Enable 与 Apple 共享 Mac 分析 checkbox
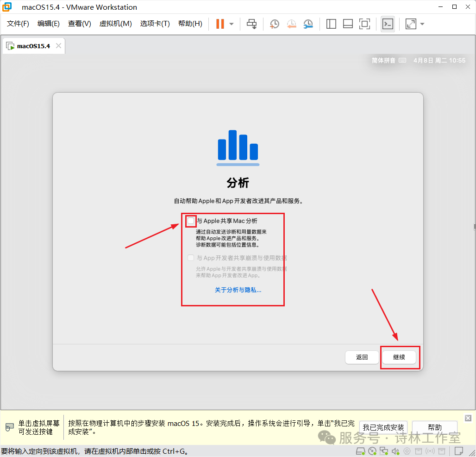This screenshot has width=476, height=457. (191, 221)
